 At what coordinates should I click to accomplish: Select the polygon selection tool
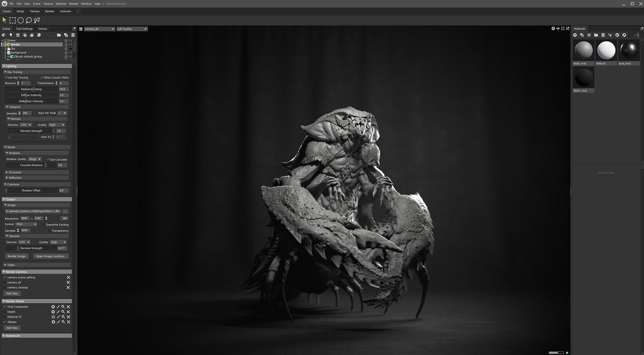pyautogui.click(x=37, y=20)
